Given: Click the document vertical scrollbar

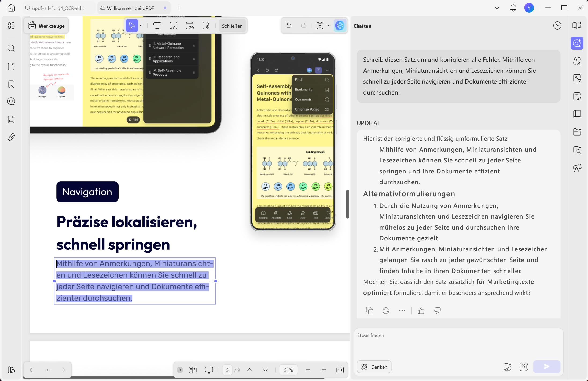Looking at the screenshot, I should pyautogui.click(x=348, y=204).
